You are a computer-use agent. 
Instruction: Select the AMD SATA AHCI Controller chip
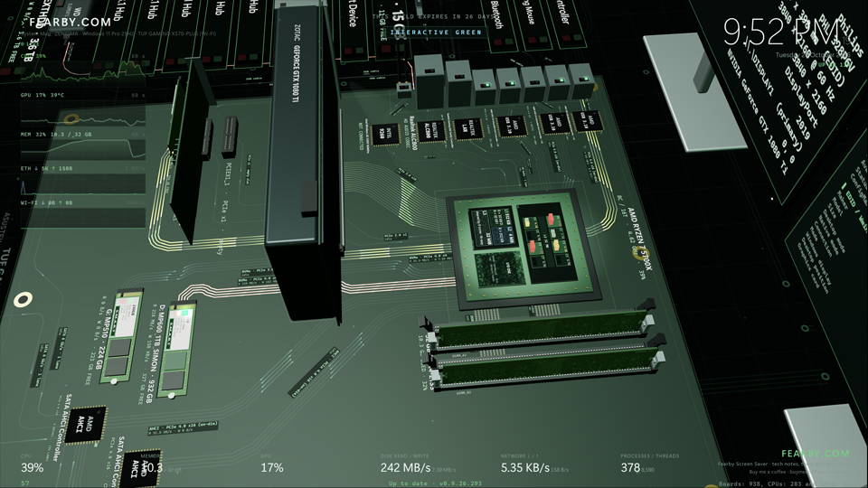(85, 425)
